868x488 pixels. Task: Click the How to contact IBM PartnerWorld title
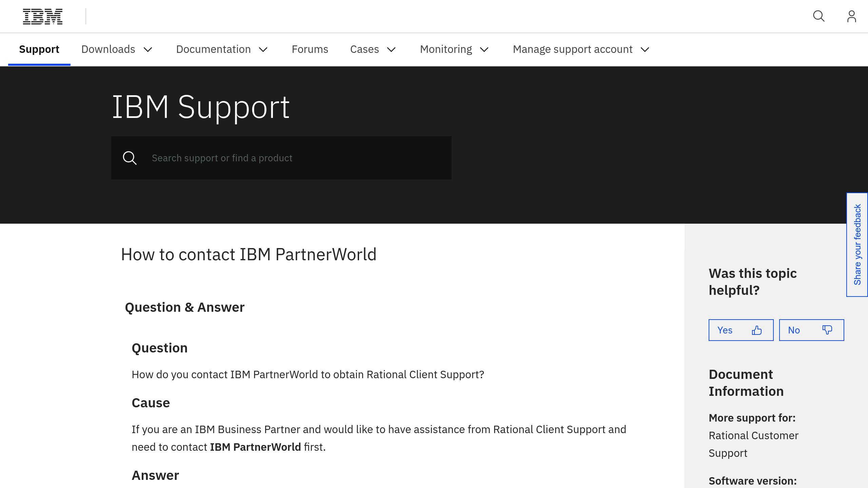[249, 254]
